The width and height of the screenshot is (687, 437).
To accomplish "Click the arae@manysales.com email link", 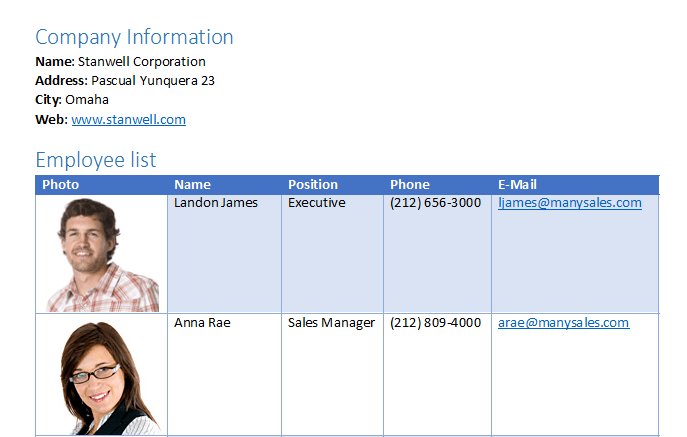I will tap(563, 323).
